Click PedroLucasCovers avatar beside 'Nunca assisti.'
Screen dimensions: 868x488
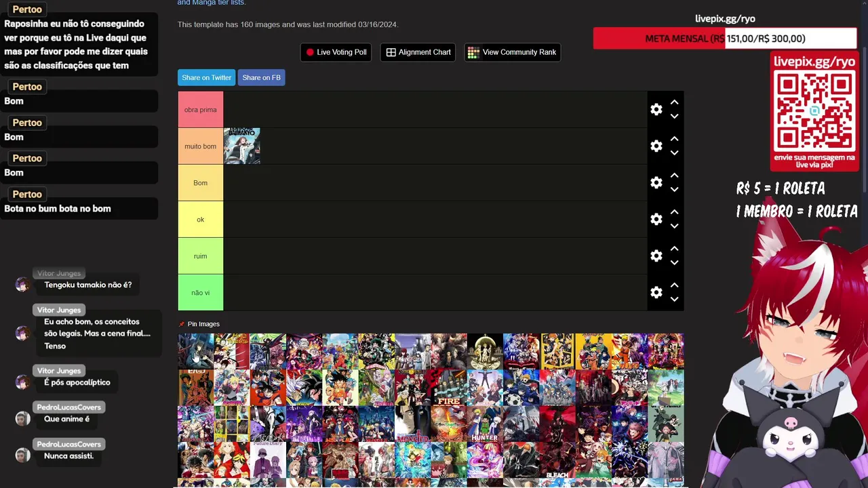coord(22,455)
